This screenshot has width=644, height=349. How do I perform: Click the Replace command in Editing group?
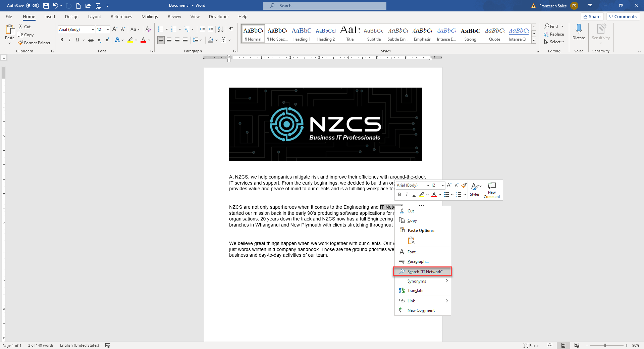click(554, 34)
